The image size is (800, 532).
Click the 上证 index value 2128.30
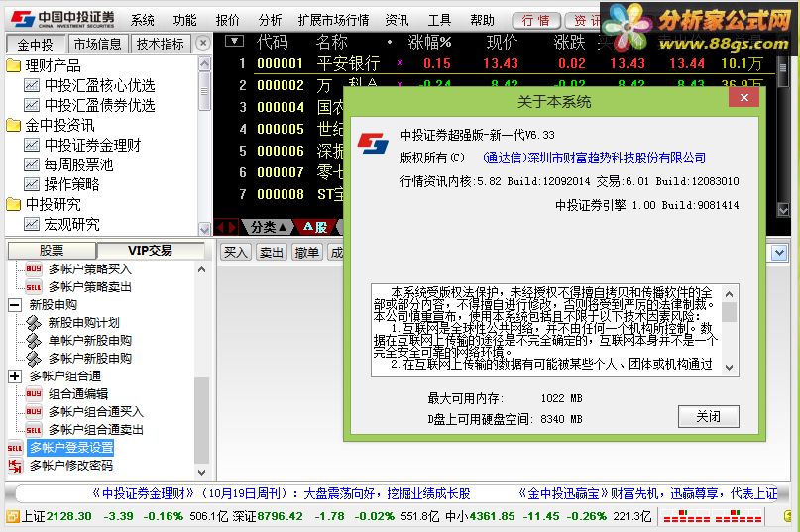(69, 516)
